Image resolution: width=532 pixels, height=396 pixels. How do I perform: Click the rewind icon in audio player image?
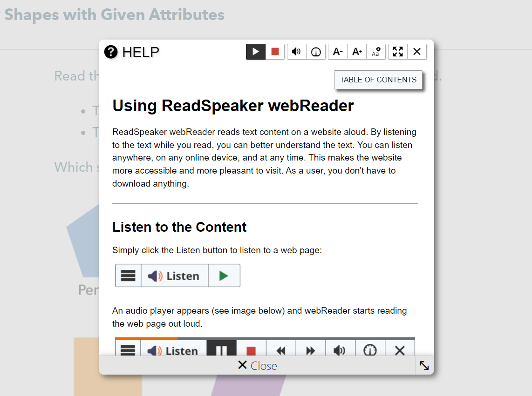click(281, 349)
